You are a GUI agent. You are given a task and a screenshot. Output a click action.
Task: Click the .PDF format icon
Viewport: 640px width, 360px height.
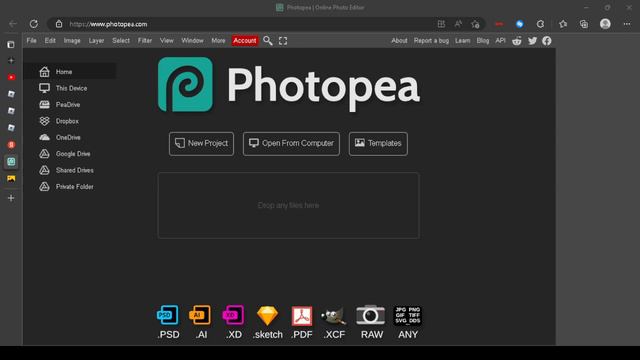coord(302,316)
